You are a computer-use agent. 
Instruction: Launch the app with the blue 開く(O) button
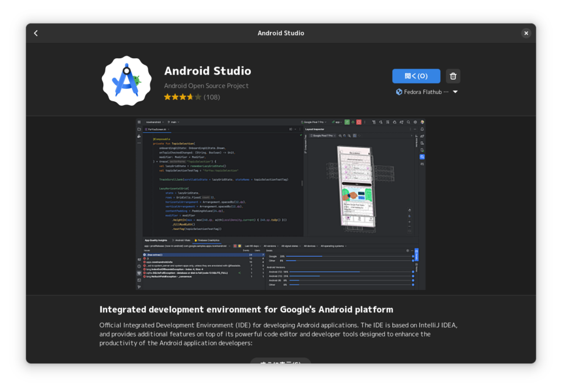[416, 76]
